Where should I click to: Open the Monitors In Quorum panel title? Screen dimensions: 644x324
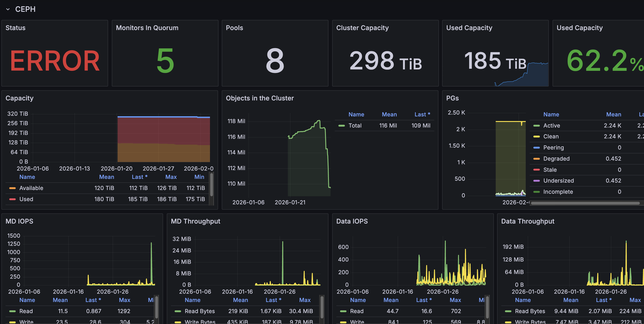147,28
